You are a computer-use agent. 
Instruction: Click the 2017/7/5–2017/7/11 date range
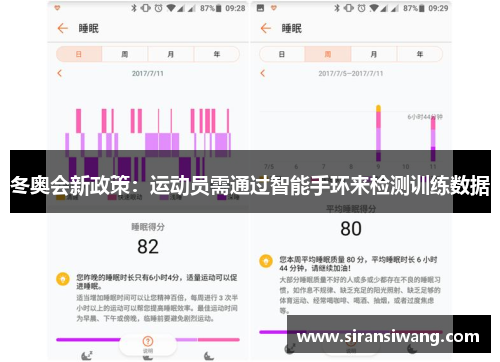click(351, 73)
